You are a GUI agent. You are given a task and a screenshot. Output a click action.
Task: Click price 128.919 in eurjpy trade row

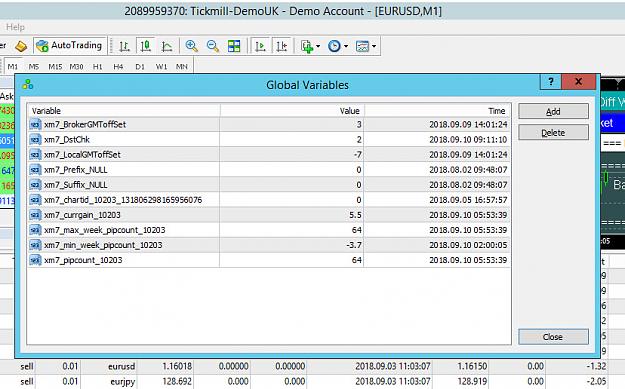click(472, 381)
